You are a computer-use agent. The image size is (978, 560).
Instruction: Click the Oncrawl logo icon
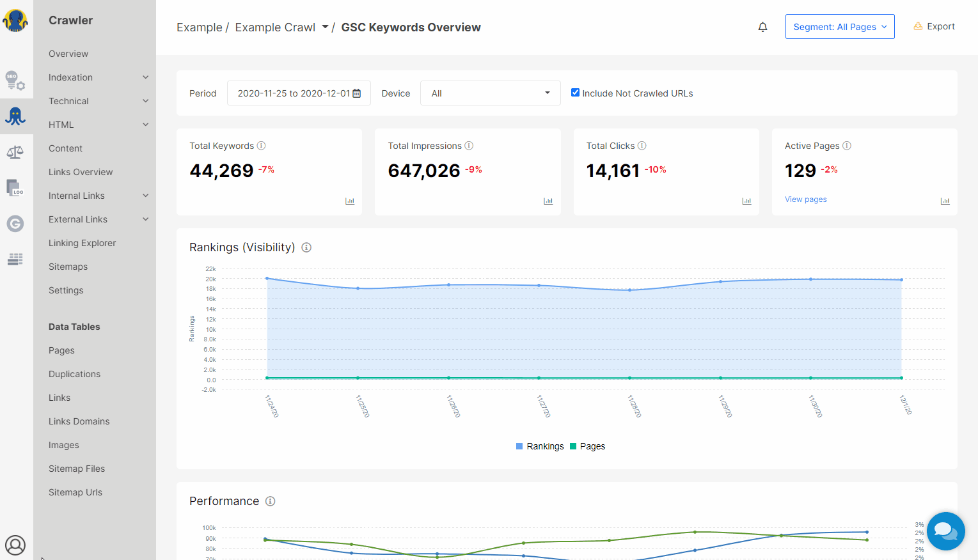(15, 20)
